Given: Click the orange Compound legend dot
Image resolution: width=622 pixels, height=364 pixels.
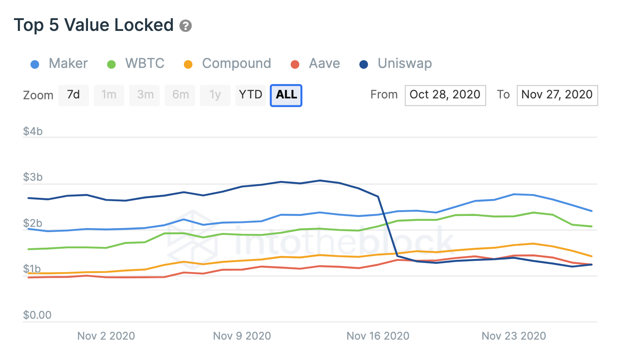Looking at the screenshot, I should 188,64.
